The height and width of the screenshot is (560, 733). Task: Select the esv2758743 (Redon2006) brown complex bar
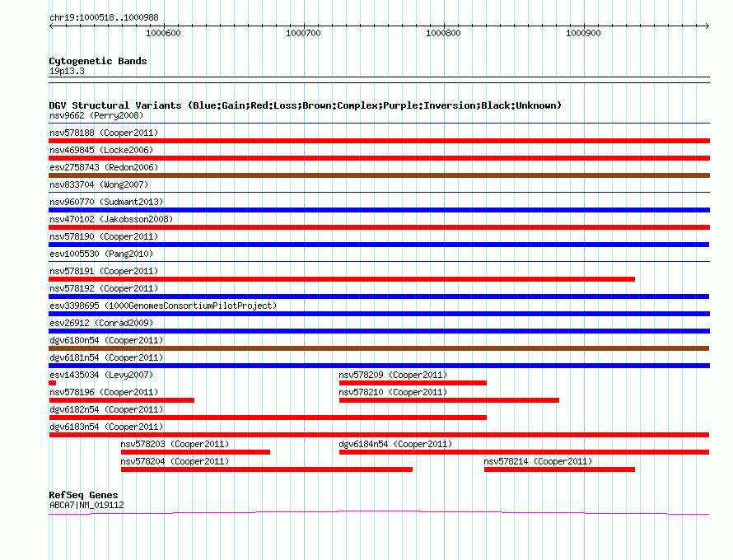pyautogui.click(x=379, y=175)
